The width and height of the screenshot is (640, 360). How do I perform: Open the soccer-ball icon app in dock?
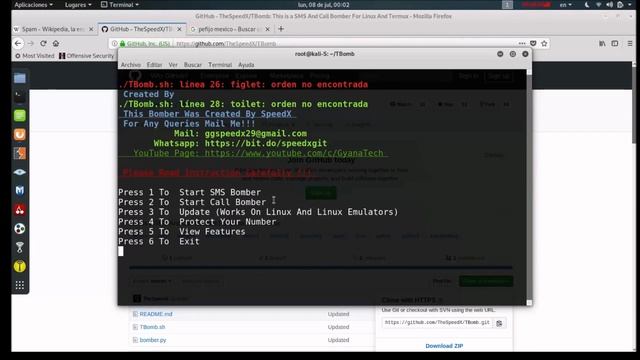20,229
